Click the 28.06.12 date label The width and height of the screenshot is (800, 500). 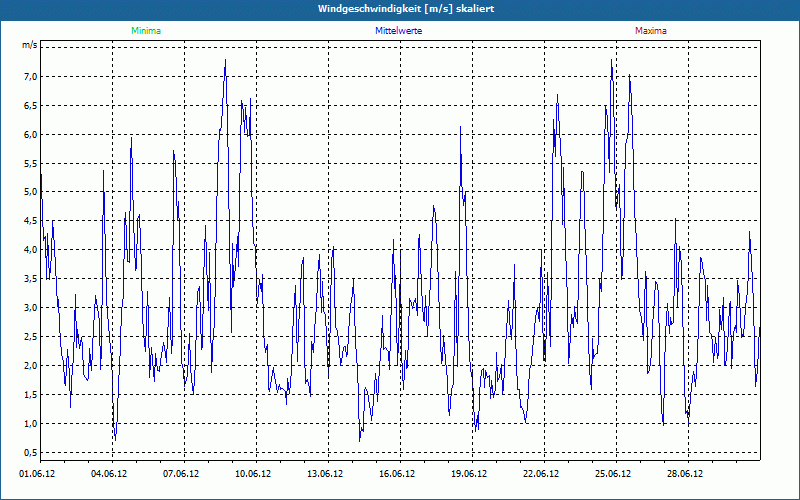point(685,474)
